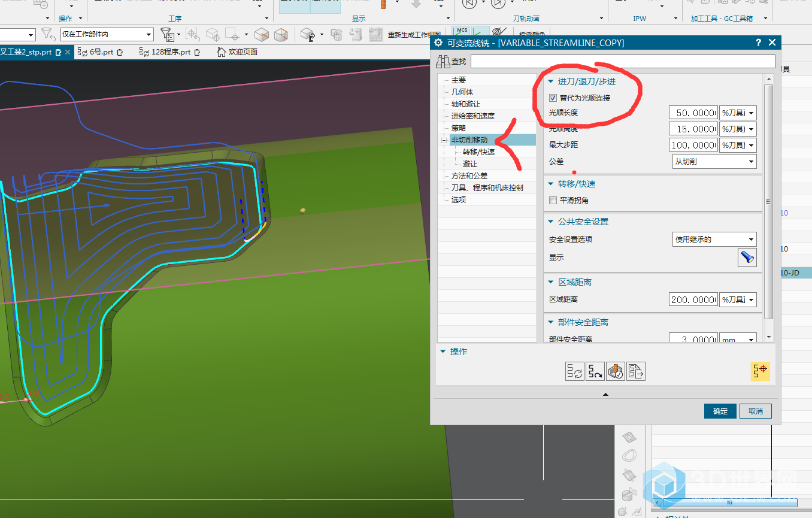This screenshot has width=812, height=518.
Task: Enable the 平滑拐角 checkbox
Action: click(x=553, y=201)
